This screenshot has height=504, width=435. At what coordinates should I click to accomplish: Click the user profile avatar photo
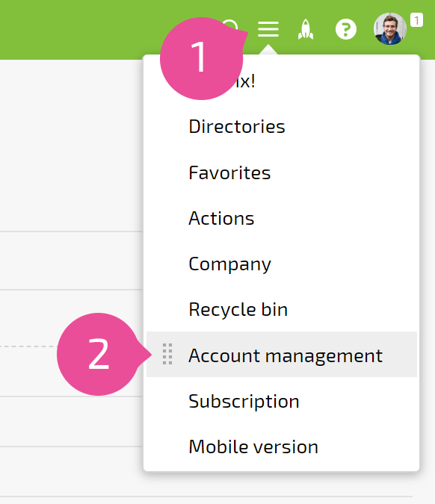tap(390, 28)
